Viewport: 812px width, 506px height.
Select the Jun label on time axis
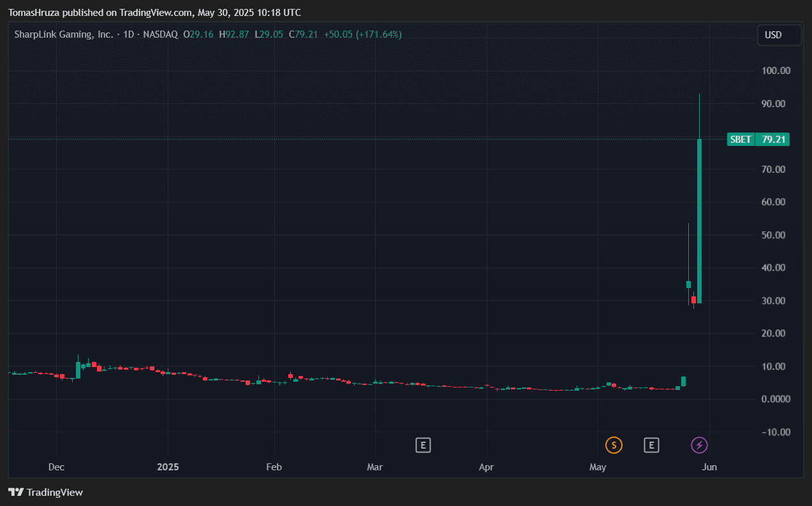point(709,467)
